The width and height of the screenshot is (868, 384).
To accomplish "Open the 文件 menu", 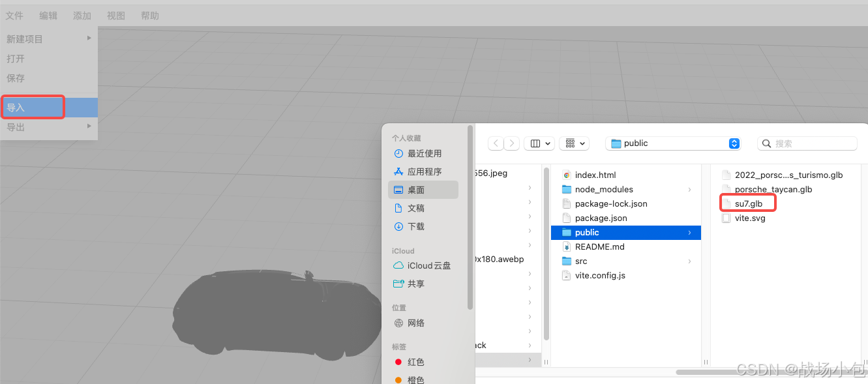I will click(14, 16).
